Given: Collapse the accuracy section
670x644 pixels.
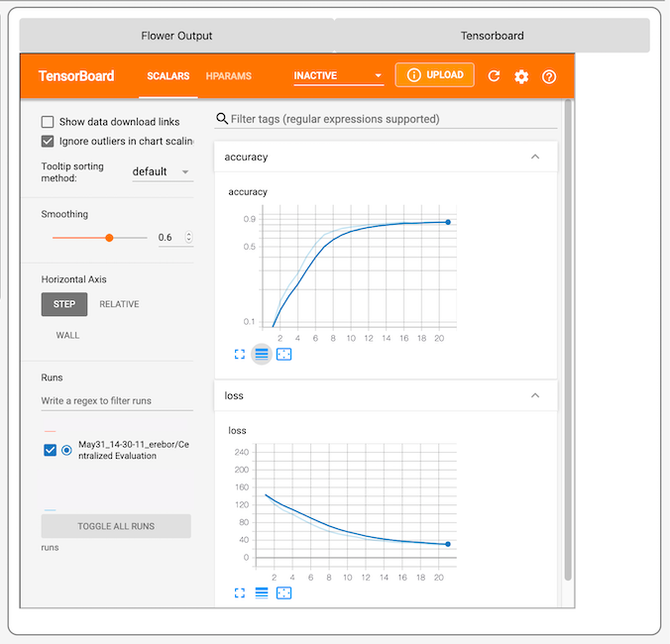Looking at the screenshot, I should (x=535, y=157).
